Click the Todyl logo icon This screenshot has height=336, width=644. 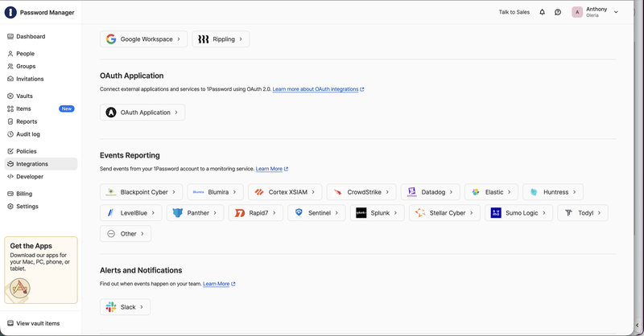pyautogui.click(x=568, y=213)
